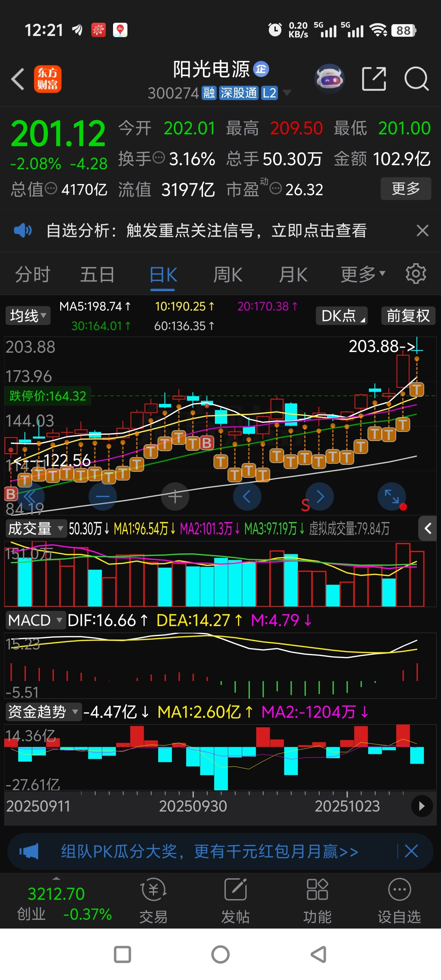This screenshot has width=441, height=980.
Task: Expand chart to fullscreen
Action: coord(392,496)
